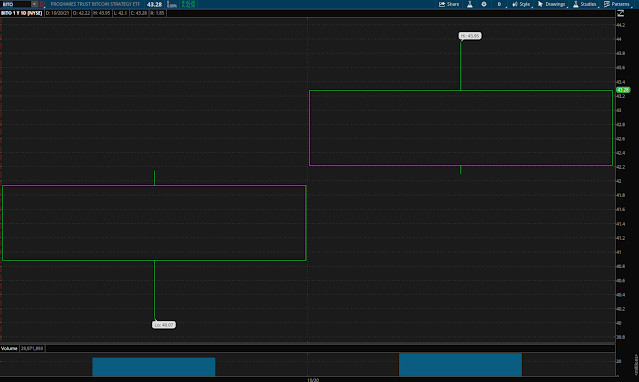Select the 43.28 current price label
639x382 pixels.
623,90
